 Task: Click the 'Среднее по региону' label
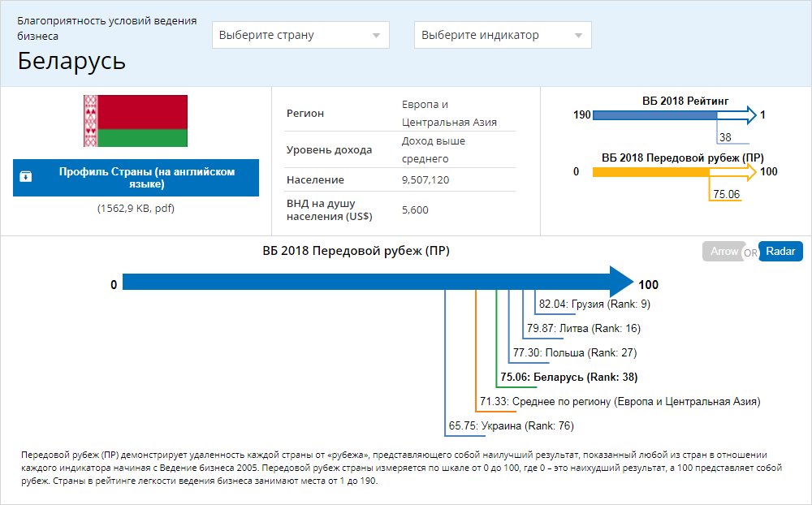pos(620,401)
